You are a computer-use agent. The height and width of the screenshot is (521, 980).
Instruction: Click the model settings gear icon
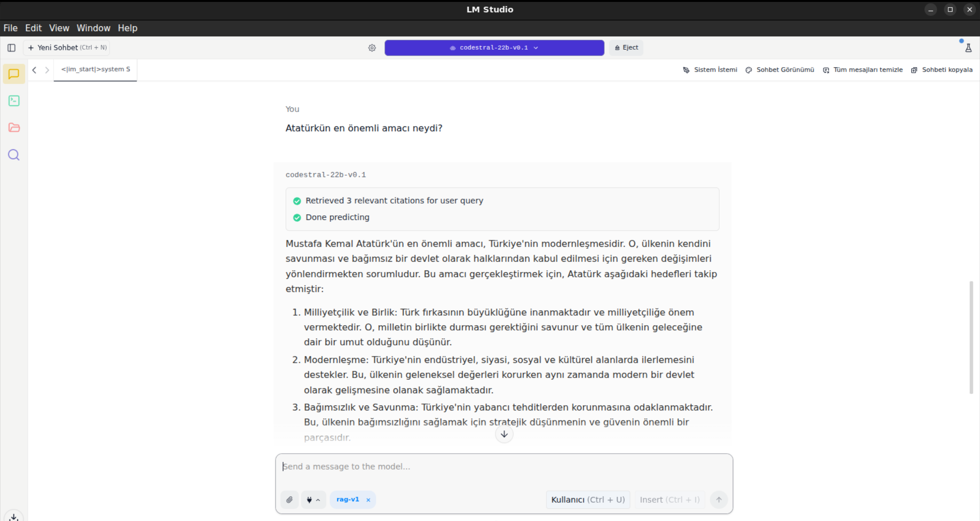pyautogui.click(x=372, y=48)
